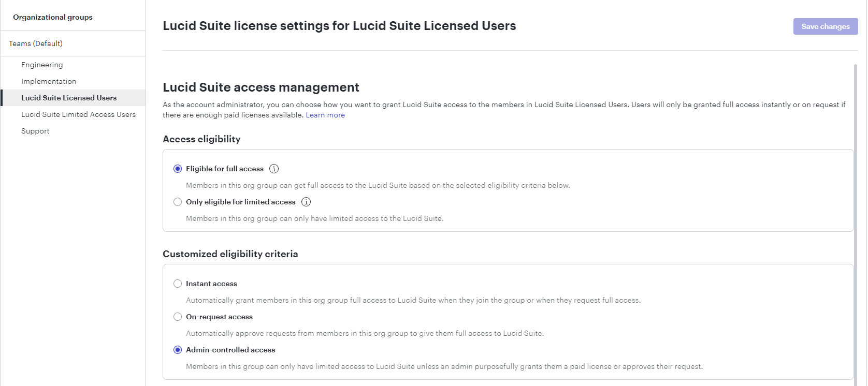This screenshot has width=868, height=386.
Task: Click the Access eligibility section title
Action: click(202, 139)
